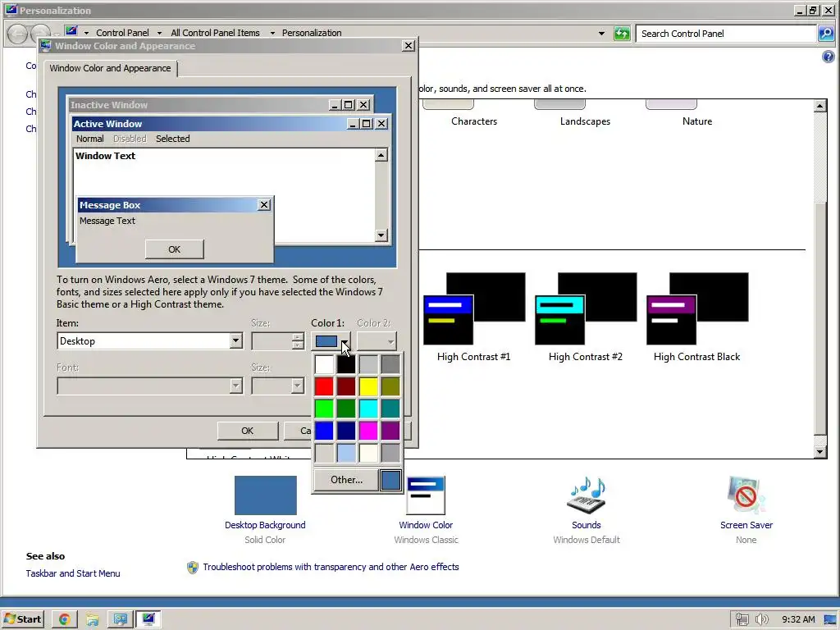Open Windows Explorer folder taskbar icon

(92, 619)
